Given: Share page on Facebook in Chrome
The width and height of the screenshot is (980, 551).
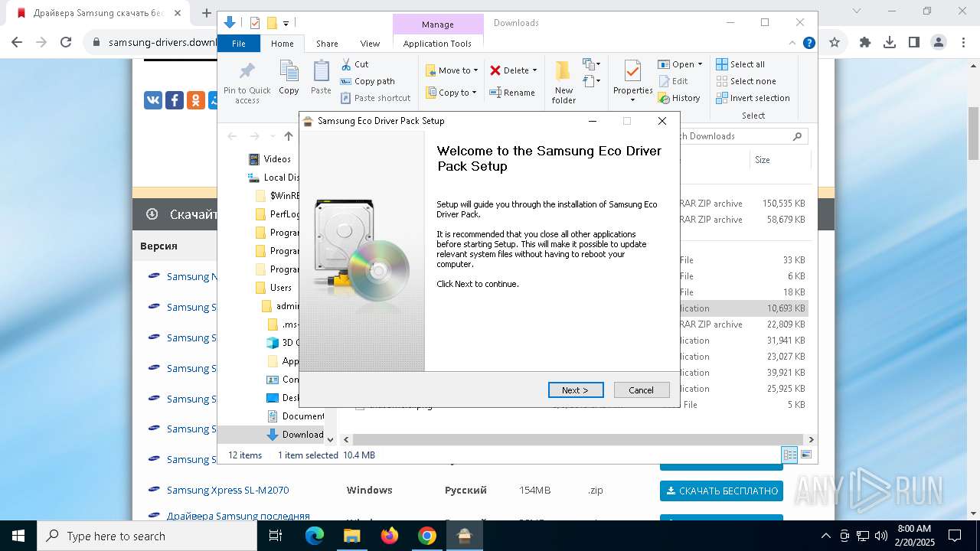Looking at the screenshot, I should (x=175, y=100).
